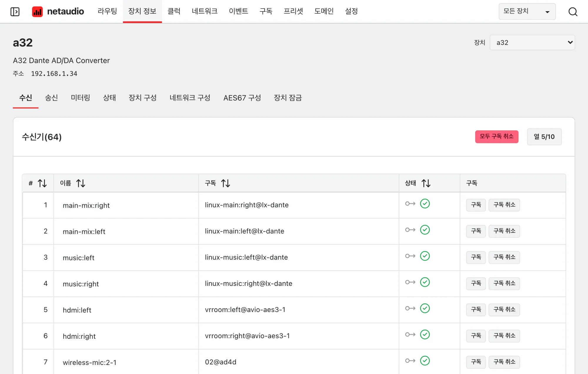The height and width of the screenshot is (374, 588).
Task: Open the AES67 구성 tab
Action: pos(242,98)
